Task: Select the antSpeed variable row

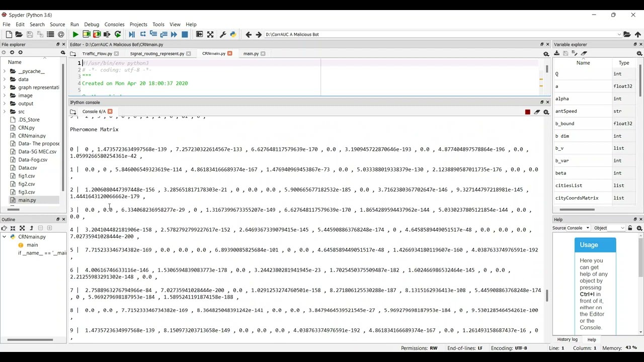Action: coord(595,111)
